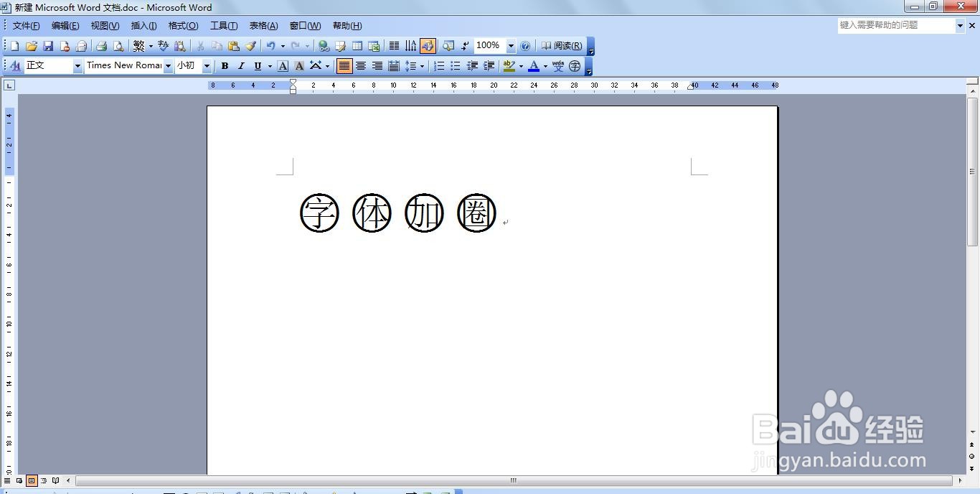Switch to normal view button
Image resolution: width=980 pixels, height=494 pixels.
8,480
